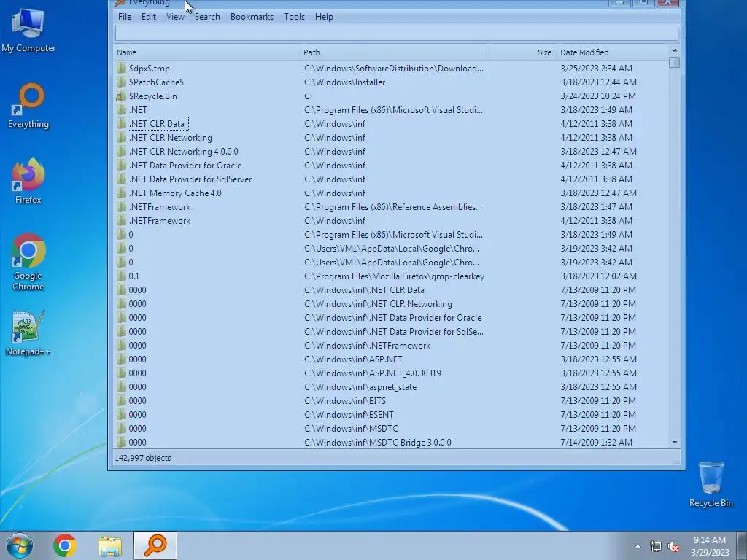Open the Windows Start menu
This screenshot has width=747, height=560.
[x=20, y=545]
